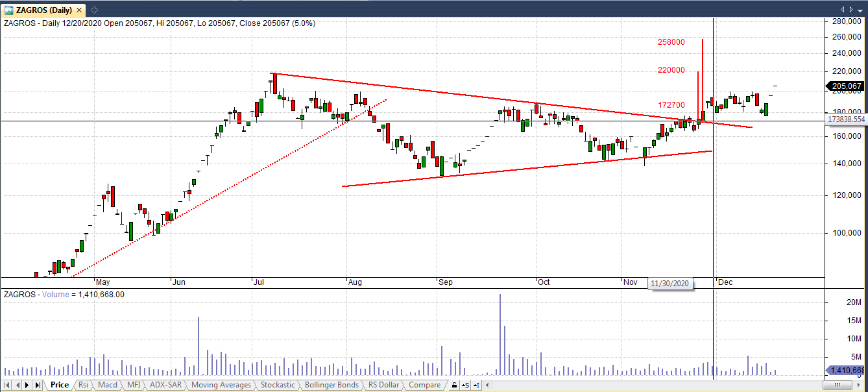Toggle the chart lock padlock icon
Viewport: 868px width, 392px height.
coord(454,386)
